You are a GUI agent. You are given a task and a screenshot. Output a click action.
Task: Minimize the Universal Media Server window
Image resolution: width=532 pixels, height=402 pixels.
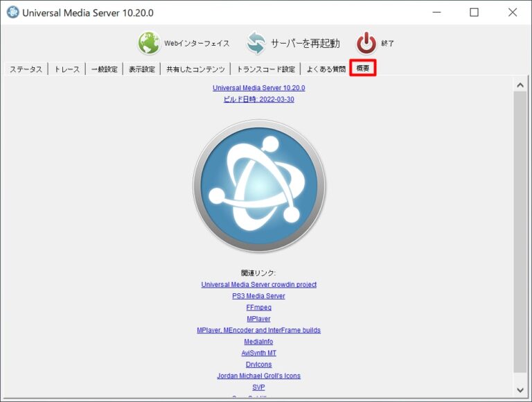coord(436,12)
